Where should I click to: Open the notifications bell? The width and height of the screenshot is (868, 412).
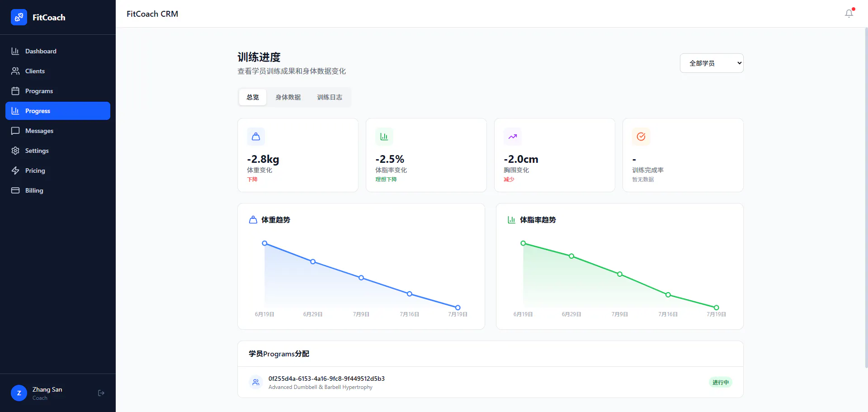click(849, 14)
